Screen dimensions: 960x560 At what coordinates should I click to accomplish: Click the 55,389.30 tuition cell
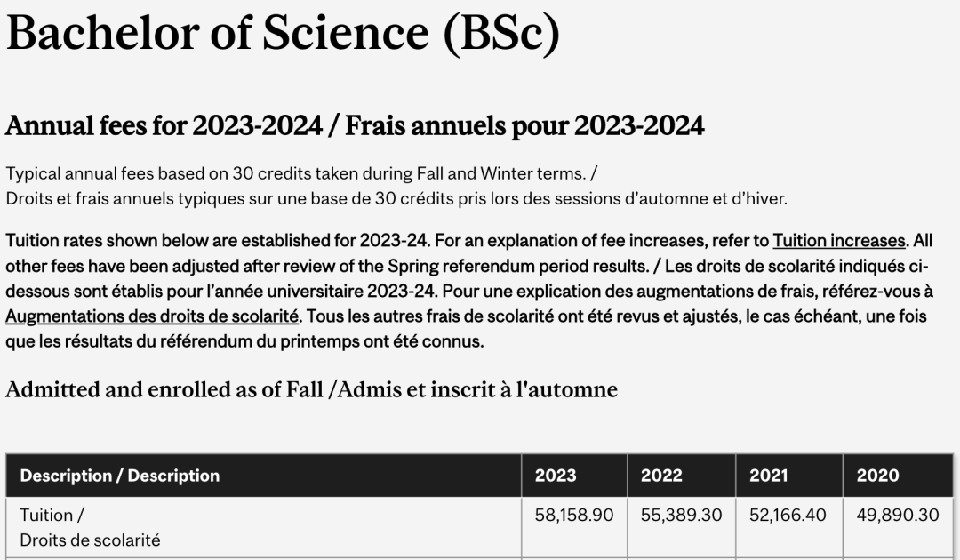point(681,516)
